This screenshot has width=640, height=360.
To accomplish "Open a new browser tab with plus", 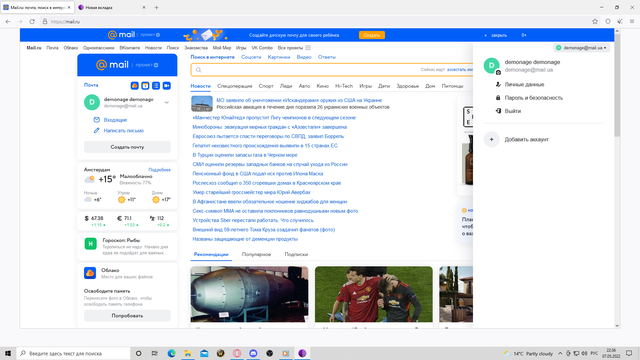I will 156,7.
